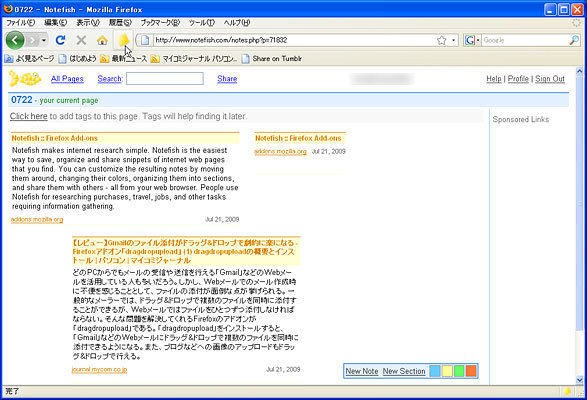
Task: Open the journal.mycom.co.jp source link
Action: coord(99,370)
